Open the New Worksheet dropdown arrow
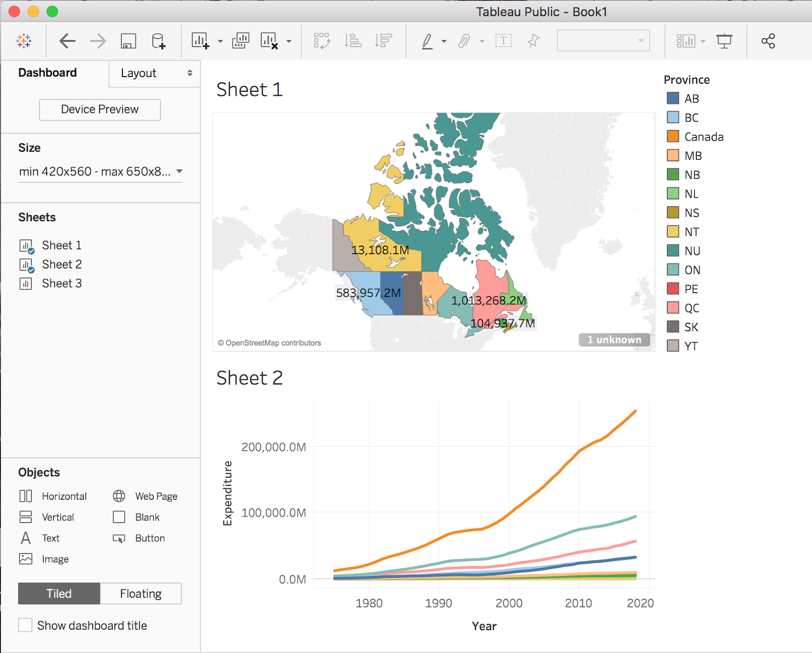The width and height of the screenshot is (812, 653). coord(220,41)
